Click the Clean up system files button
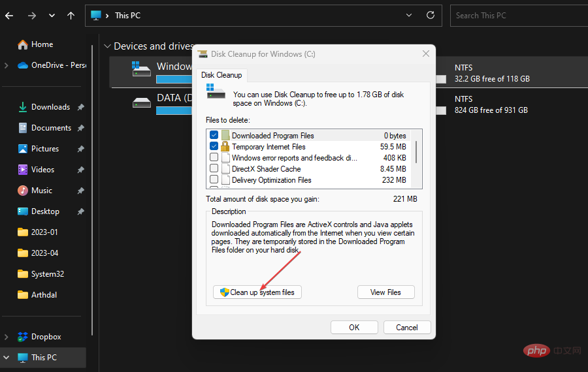This screenshot has width=588, height=372. pyautogui.click(x=257, y=292)
